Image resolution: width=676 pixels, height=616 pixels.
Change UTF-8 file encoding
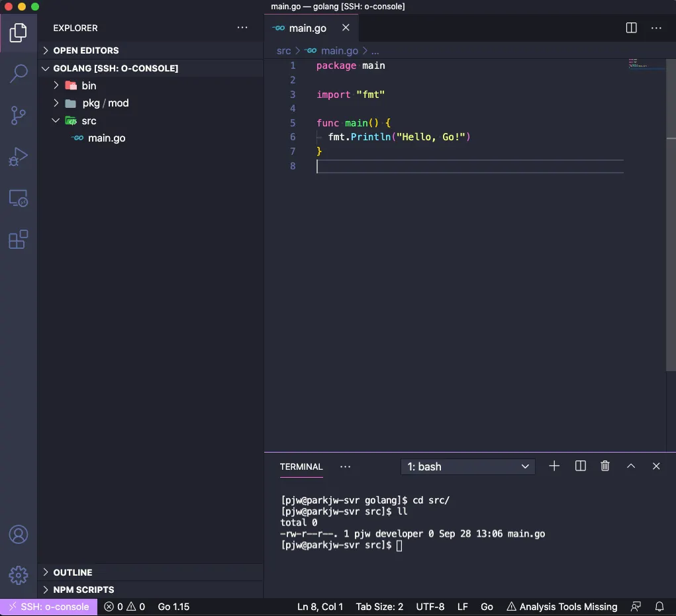[430, 607]
